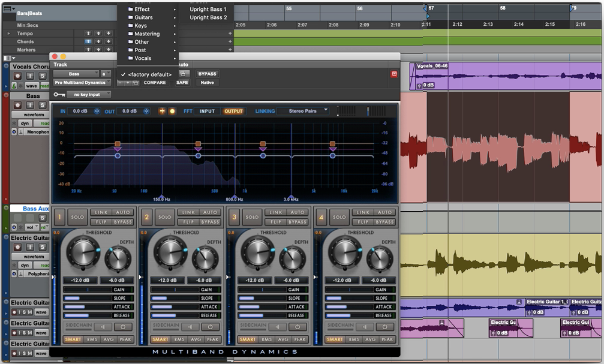Click Vocals Chorus track record enable button
This screenshot has width=604, height=364.
click(x=18, y=76)
